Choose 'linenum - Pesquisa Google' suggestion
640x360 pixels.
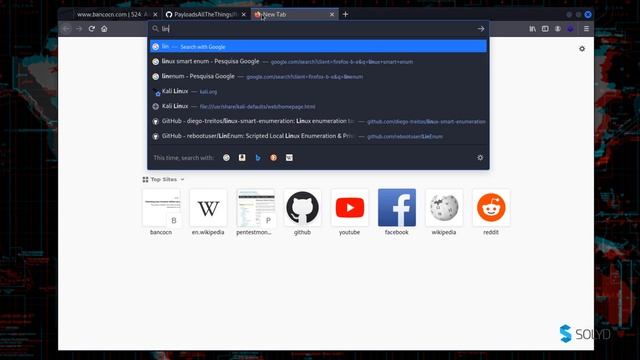pos(318,76)
